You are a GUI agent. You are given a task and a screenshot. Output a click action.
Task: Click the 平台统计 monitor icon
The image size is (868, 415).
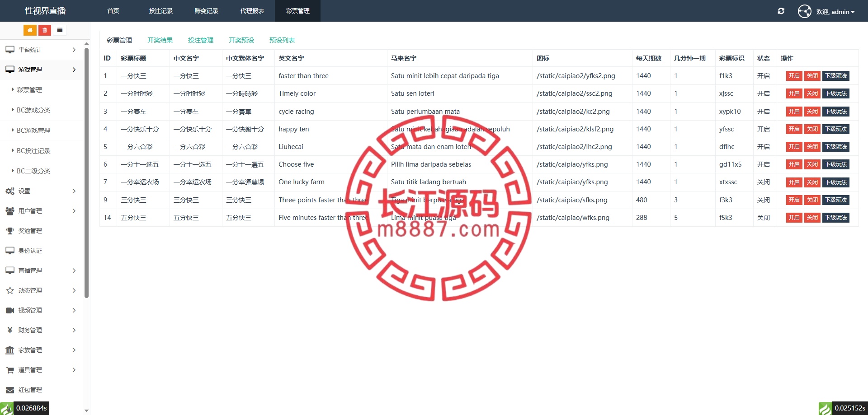10,50
